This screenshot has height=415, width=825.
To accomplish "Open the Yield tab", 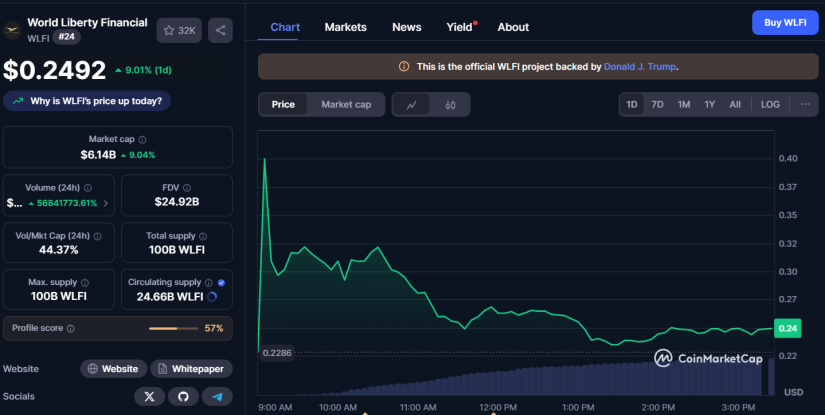I will coord(460,27).
